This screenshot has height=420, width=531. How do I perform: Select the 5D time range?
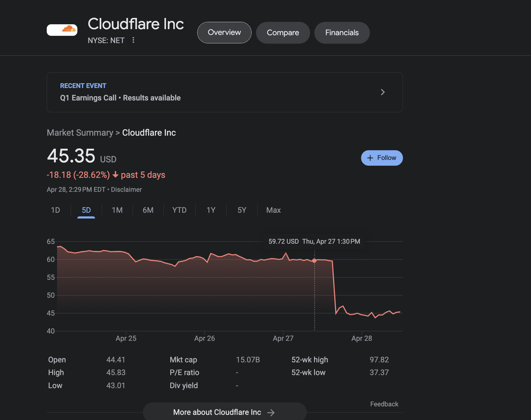tap(86, 210)
